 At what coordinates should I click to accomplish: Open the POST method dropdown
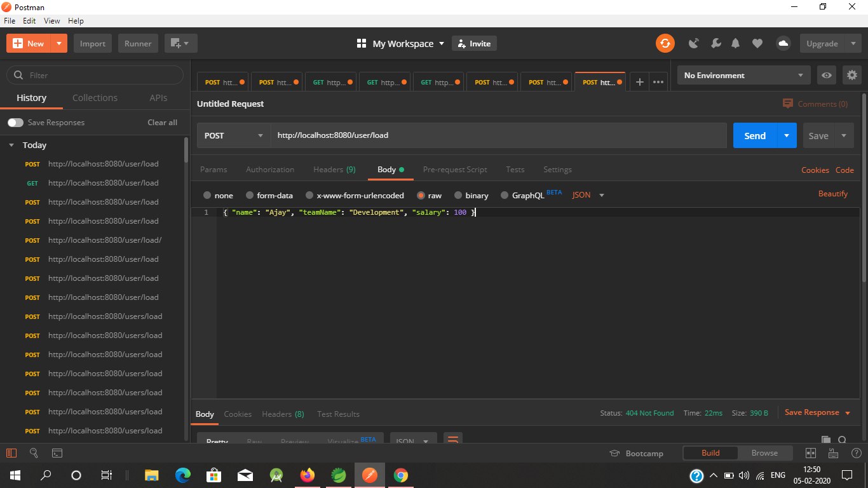click(x=233, y=135)
